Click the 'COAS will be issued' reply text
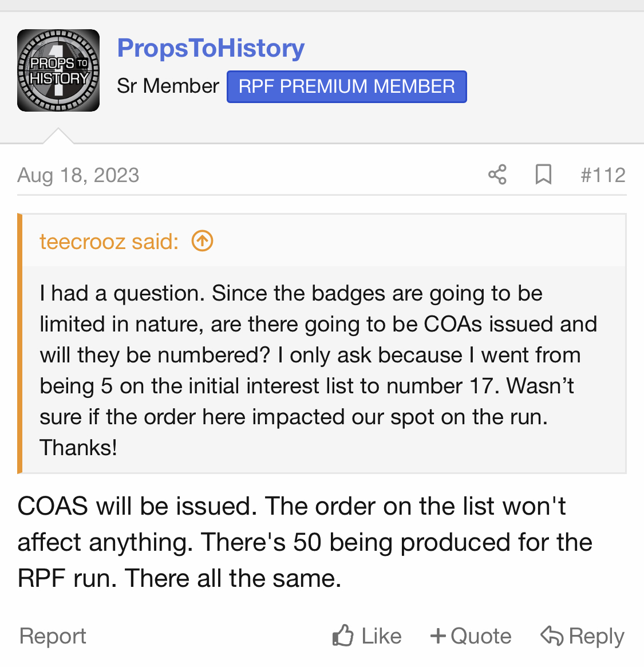Screen dimensions: 644x667 (x=137, y=506)
